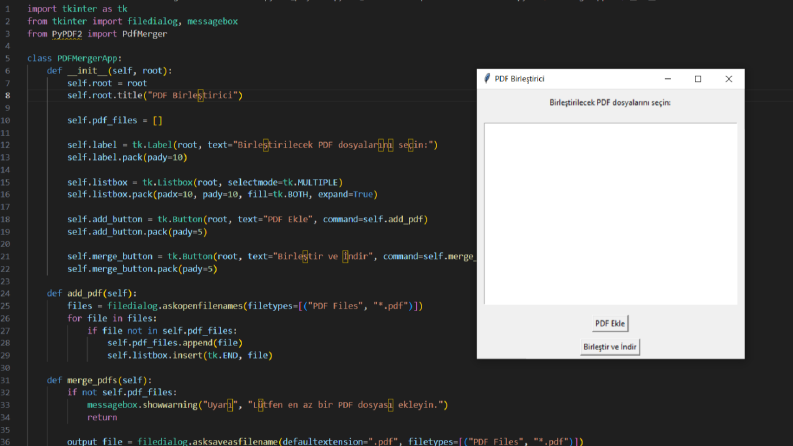
Task: Click line number 8 in the editor gutter
Action: coord(8,95)
